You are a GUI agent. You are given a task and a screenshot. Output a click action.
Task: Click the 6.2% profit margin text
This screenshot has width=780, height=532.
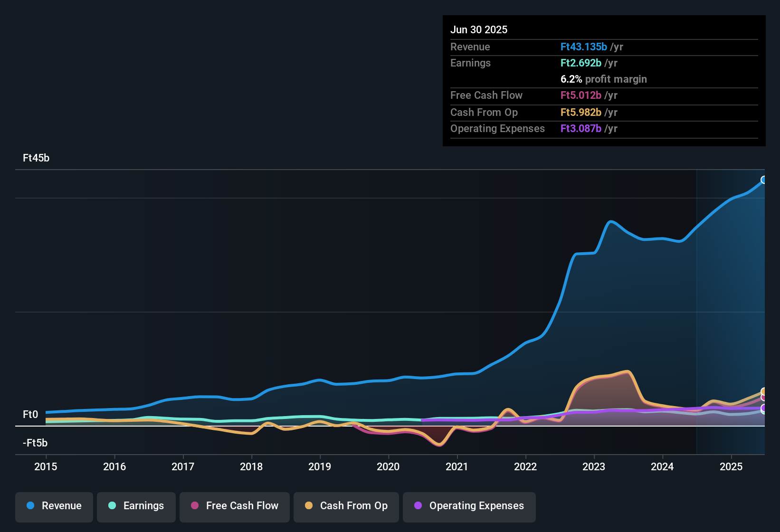coord(603,79)
